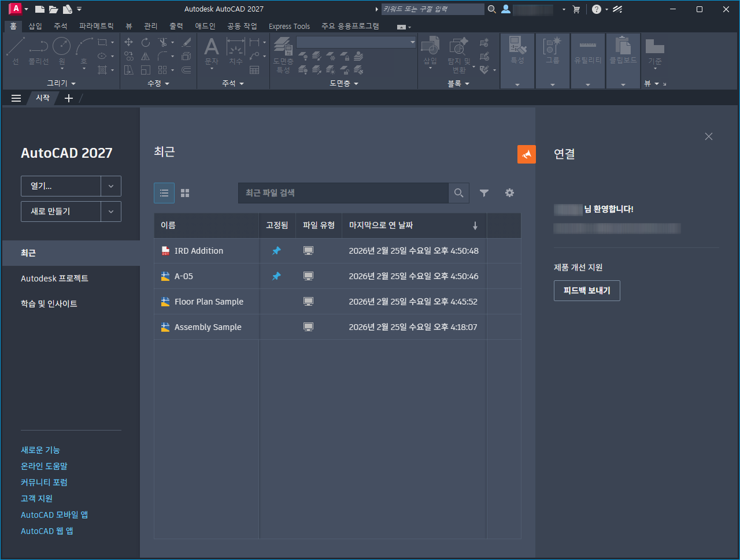Open the 공동 작업 ribbon tab
Viewport: 740px width, 560px height.
click(242, 26)
